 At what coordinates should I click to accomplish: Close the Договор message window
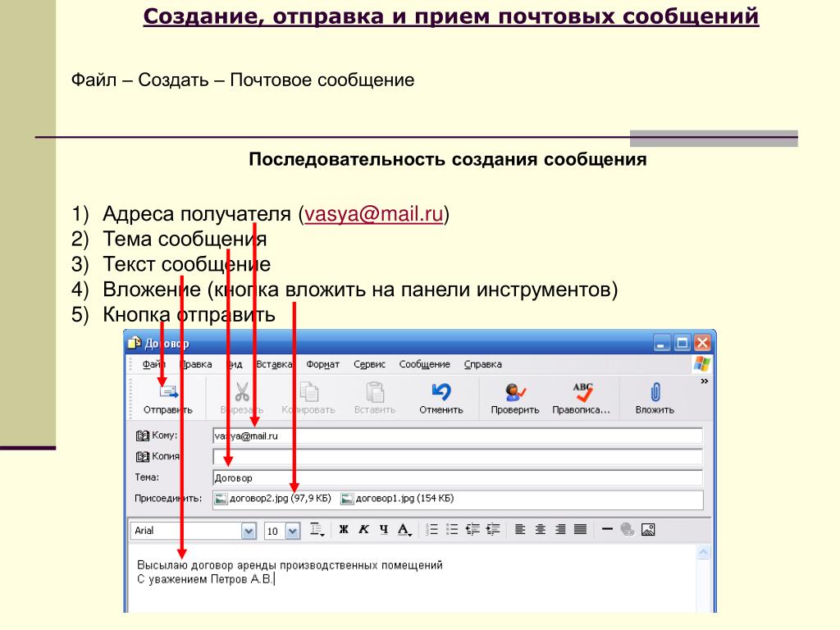coord(702,343)
